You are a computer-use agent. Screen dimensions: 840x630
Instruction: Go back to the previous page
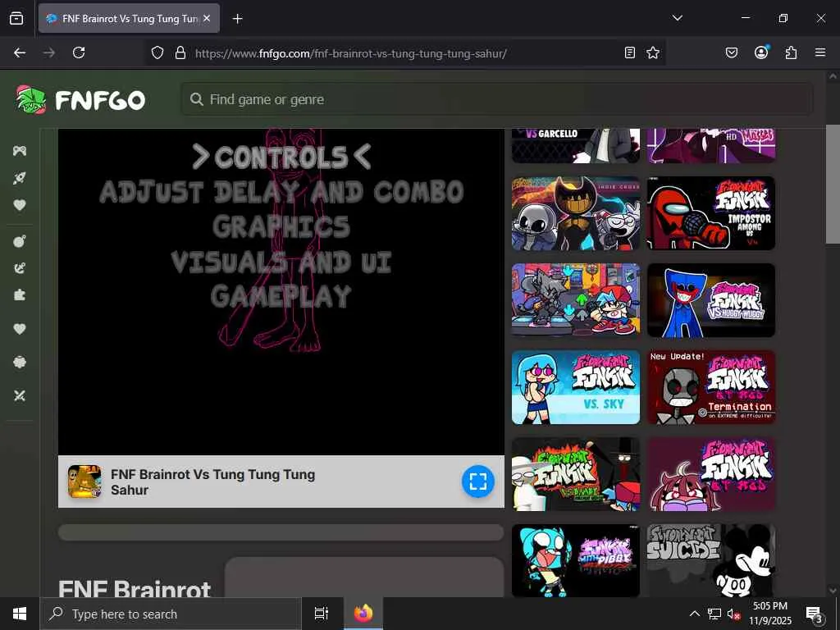click(x=20, y=52)
